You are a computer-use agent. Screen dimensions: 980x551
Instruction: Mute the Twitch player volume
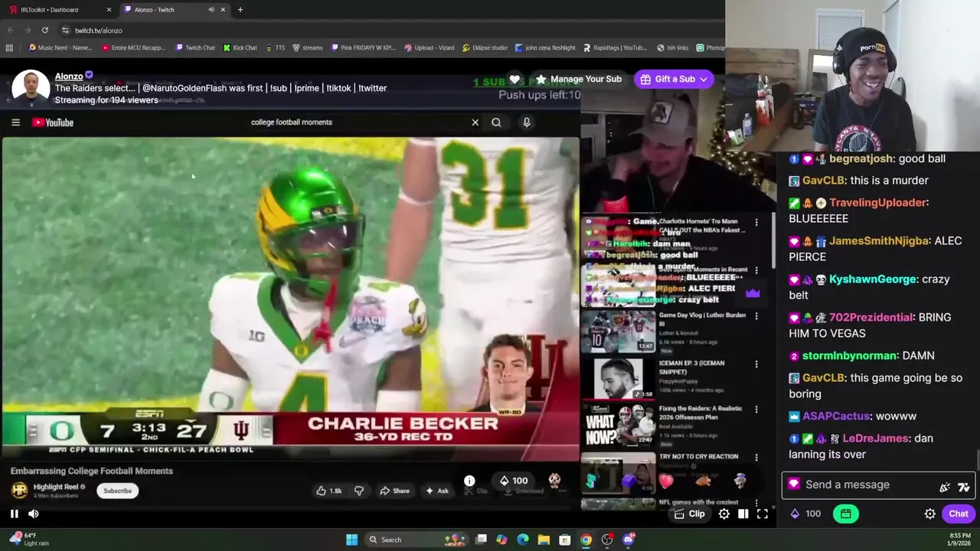34,514
